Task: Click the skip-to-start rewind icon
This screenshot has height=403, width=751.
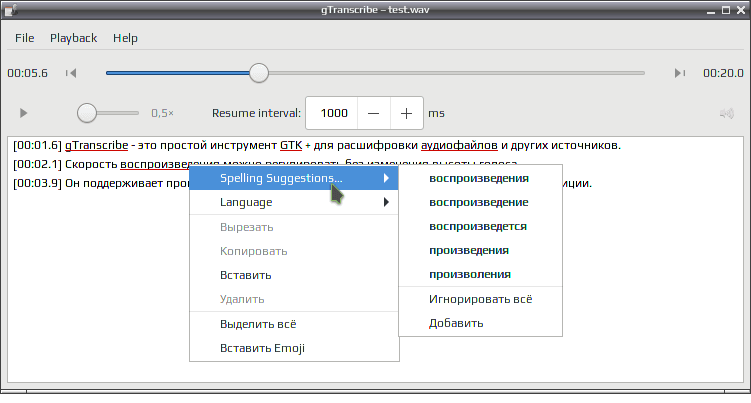Action: pyautogui.click(x=71, y=73)
